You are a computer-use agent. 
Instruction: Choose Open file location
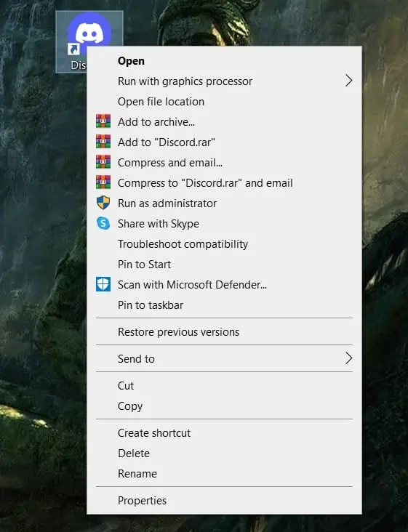224,102
